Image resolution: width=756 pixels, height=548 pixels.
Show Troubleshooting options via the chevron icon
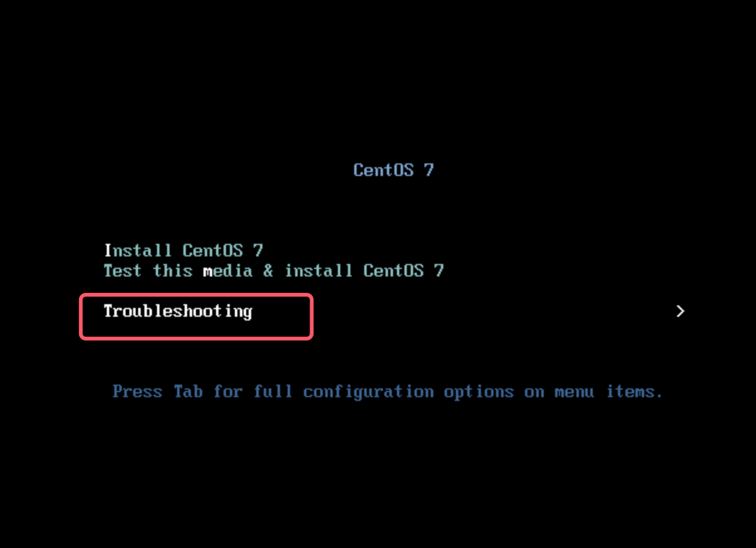680,311
